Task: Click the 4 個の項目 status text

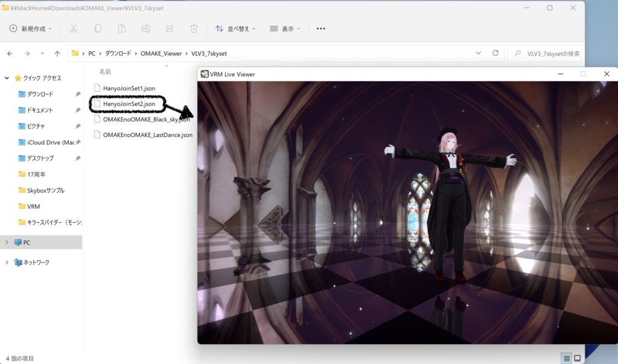Action: tap(20, 358)
